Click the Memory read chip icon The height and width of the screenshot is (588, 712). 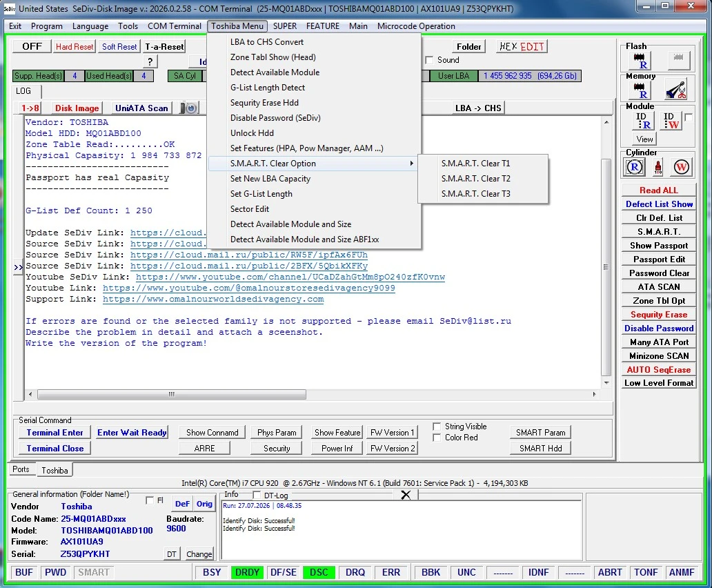tap(640, 90)
